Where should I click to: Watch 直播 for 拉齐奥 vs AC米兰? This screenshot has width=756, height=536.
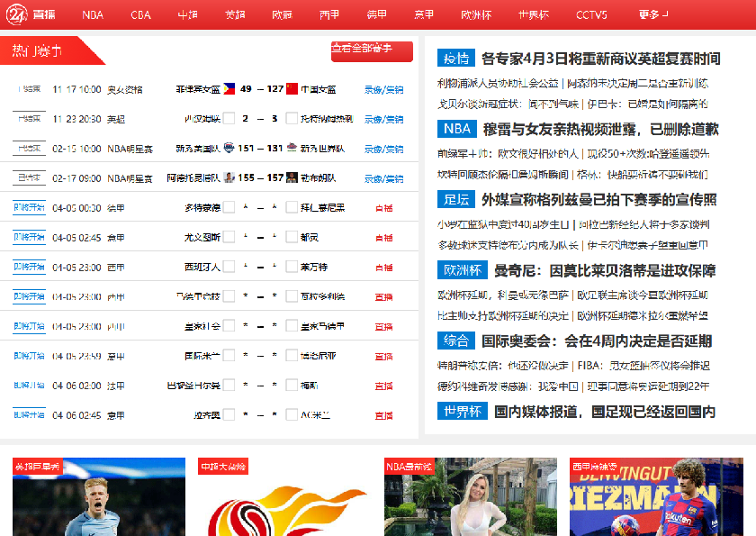(384, 415)
